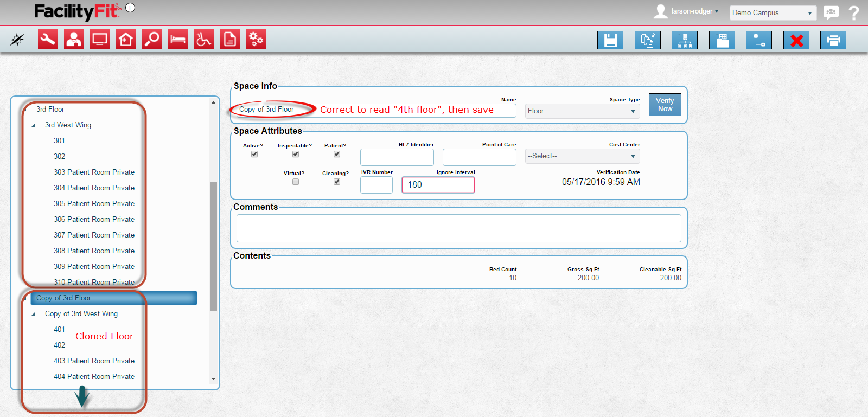
Task: Open the red magnifying glass search icon
Action: [152, 39]
